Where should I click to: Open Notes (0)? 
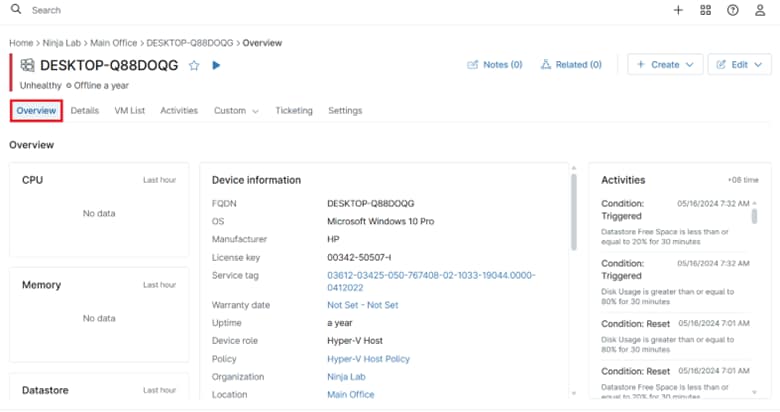495,65
